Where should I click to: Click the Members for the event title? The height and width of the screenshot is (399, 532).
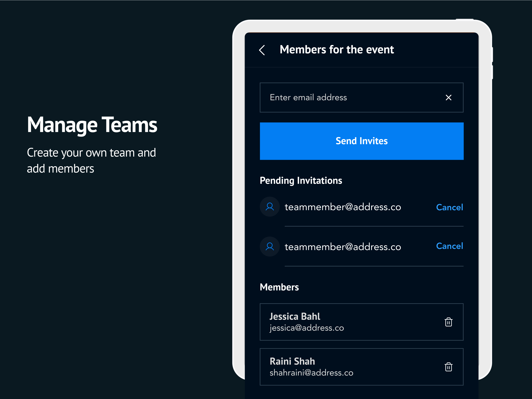pyautogui.click(x=337, y=49)
